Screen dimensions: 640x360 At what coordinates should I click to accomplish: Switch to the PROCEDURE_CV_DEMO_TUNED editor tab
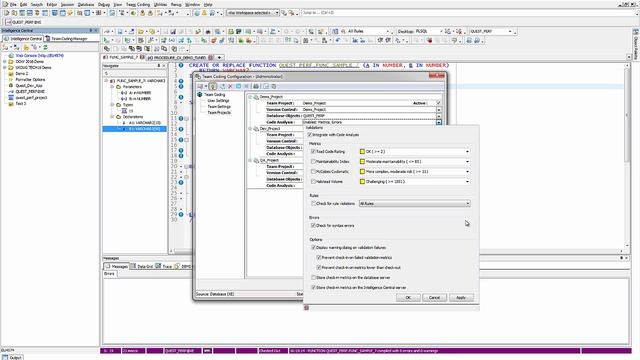179,58
